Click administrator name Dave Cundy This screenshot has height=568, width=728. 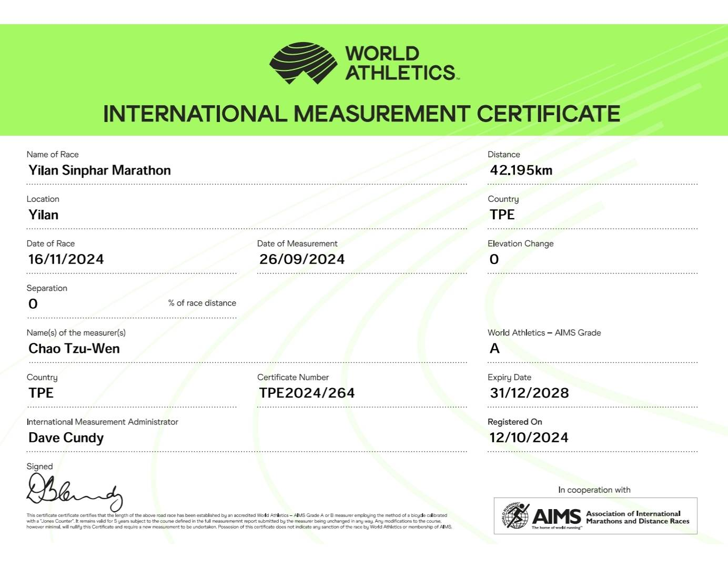66,438
